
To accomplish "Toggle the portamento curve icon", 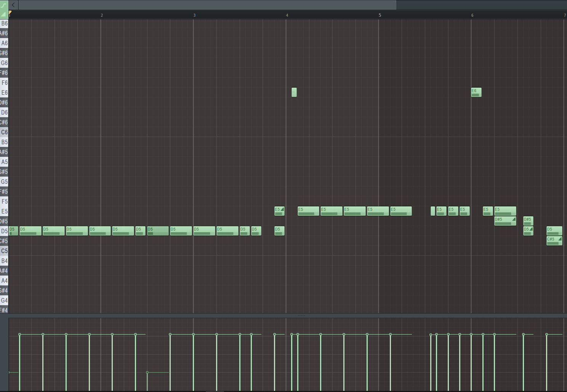I will [x=4, y=5].
